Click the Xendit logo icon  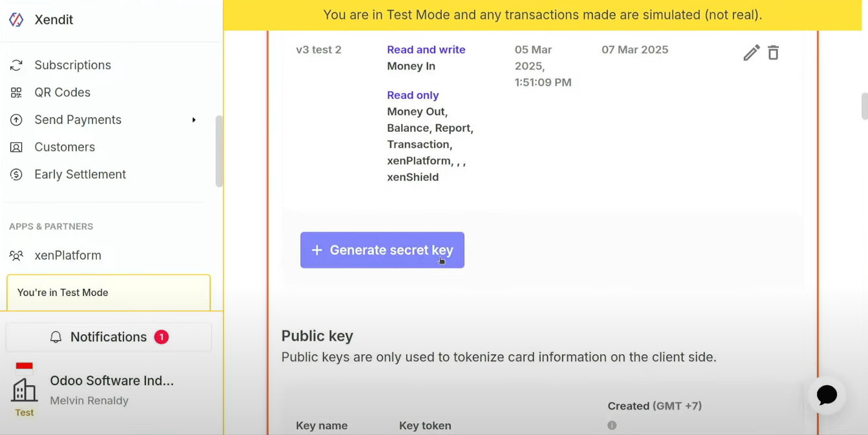point(16,20)
